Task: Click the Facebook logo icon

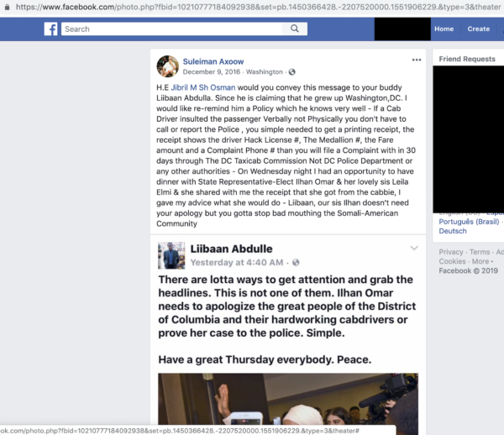Action: 50,29
